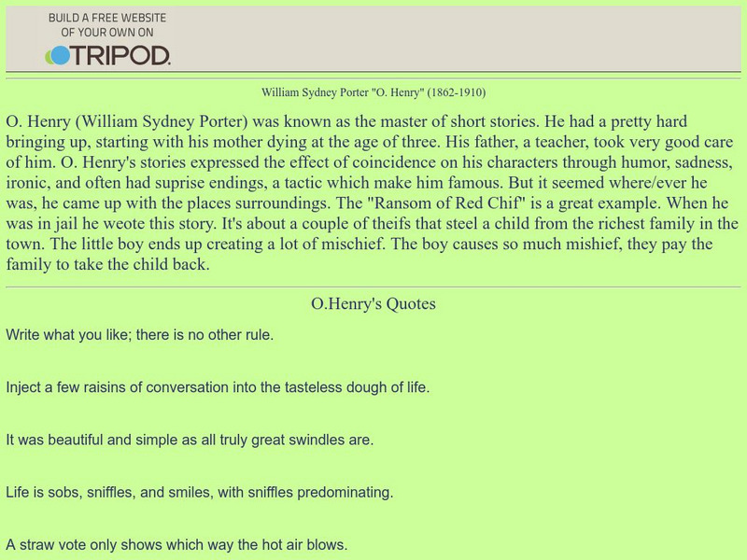This screenshot has width=747, height=560.
Task: Click the "Build a free website" banner text
Action: tap(107, 25)
